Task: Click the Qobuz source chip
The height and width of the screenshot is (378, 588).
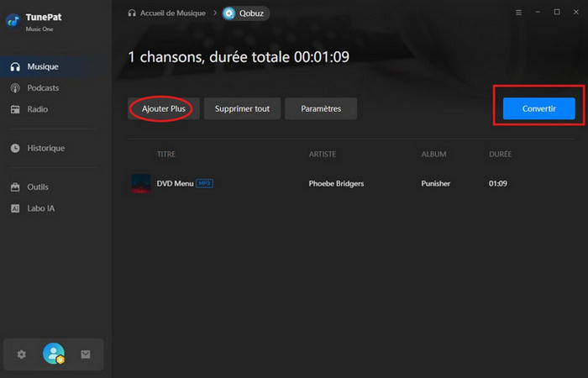Action: point(246,13)
